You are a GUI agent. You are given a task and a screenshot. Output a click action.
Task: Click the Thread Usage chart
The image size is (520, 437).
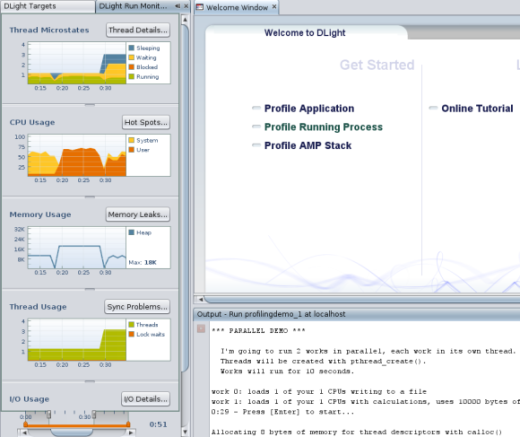click(77, 340)
